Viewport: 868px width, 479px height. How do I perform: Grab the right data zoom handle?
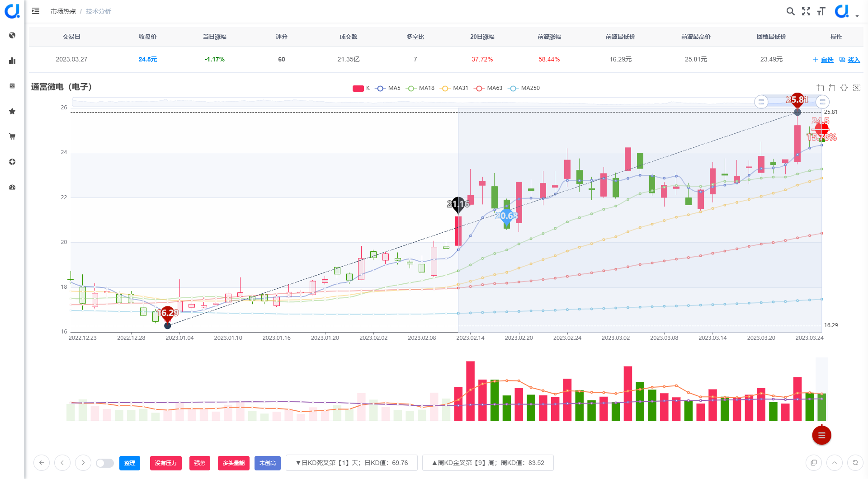pos(823,102)
